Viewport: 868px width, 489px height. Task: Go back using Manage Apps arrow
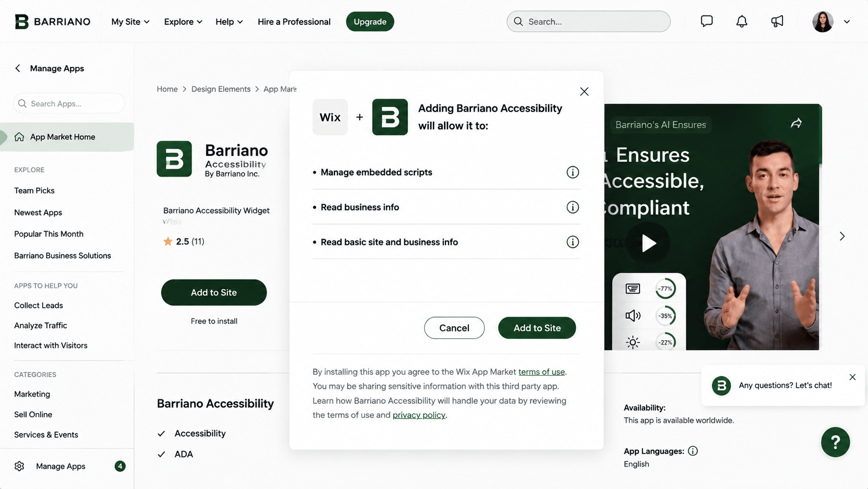(18, 68)
